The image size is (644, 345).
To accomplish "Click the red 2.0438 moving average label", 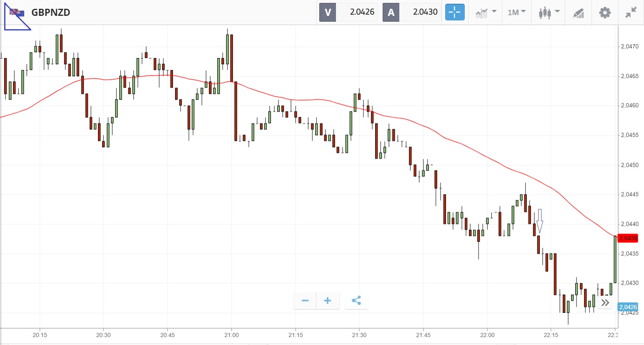I will (x=628, y=238).
